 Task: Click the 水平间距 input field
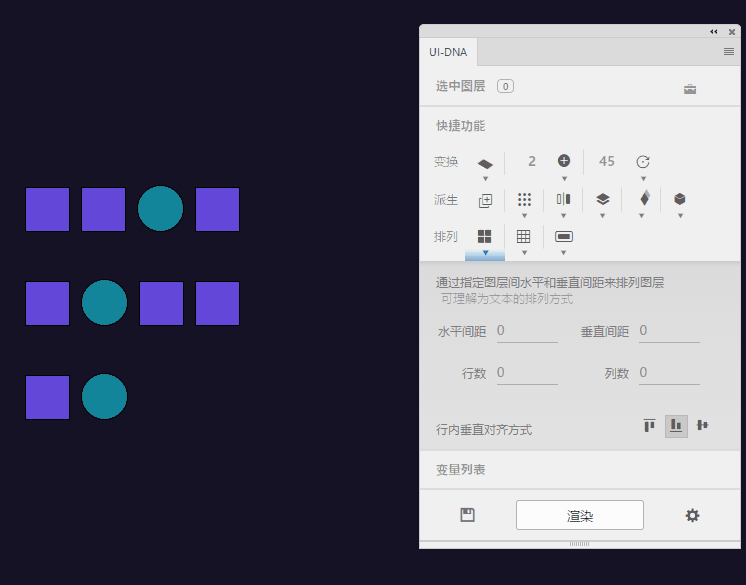527,332
